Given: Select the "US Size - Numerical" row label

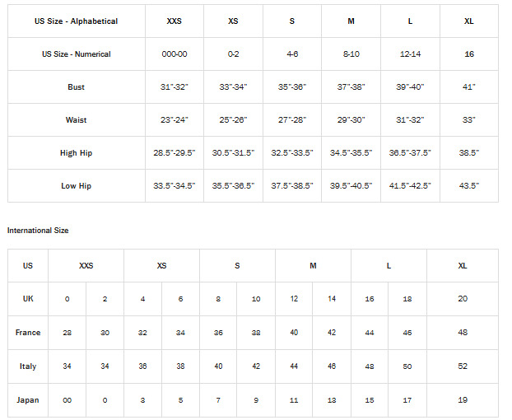Looking at the screenshot, I should click(76, 54).
